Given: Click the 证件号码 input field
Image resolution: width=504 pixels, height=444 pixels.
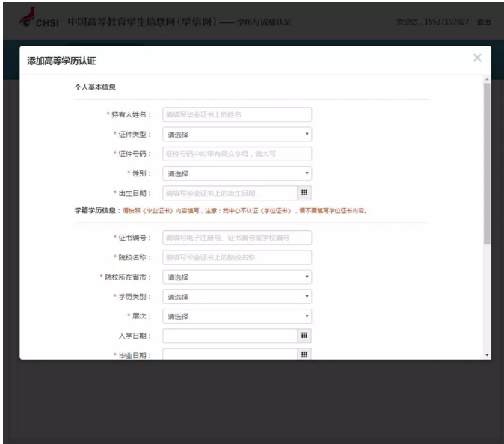Looking at the screenshot, I should click(236, 154).
